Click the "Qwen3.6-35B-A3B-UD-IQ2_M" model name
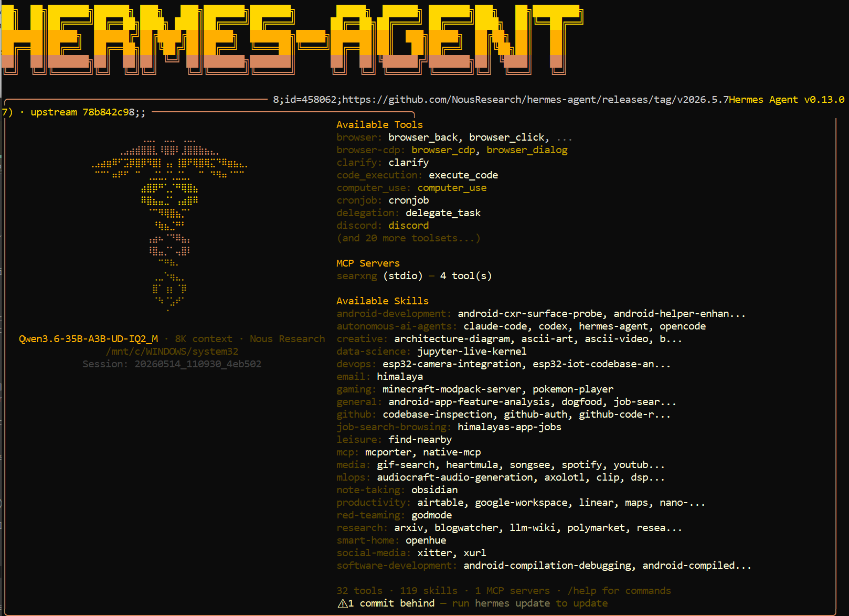 point(88,339)
